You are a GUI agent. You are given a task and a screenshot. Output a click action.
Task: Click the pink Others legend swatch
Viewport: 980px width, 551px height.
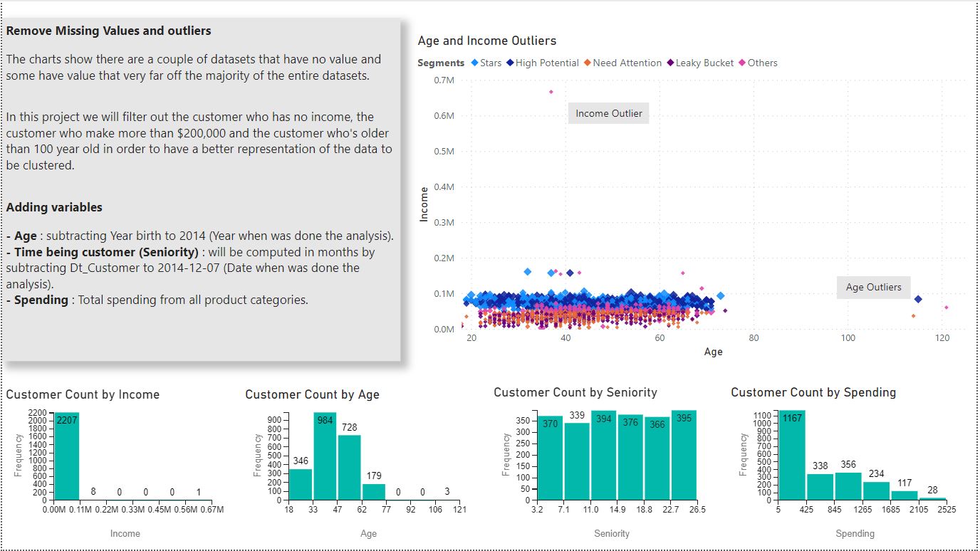tap(742, 63)
